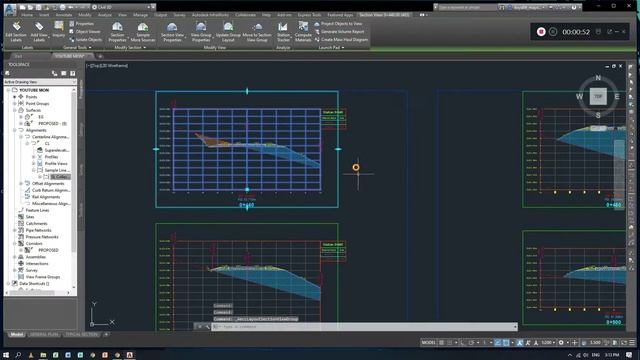Open the Annotate ribbon tab
This screenshot has width=640, height=360.
point(64,15)
